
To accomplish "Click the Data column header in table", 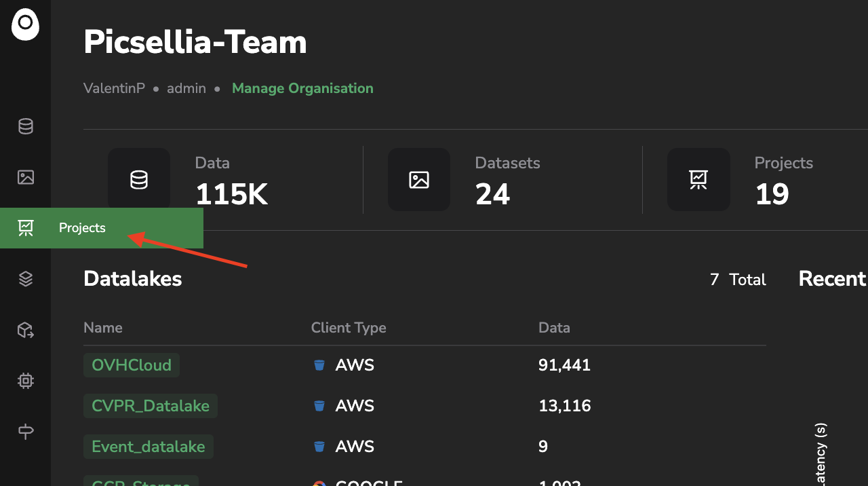I will coord(554,328).
